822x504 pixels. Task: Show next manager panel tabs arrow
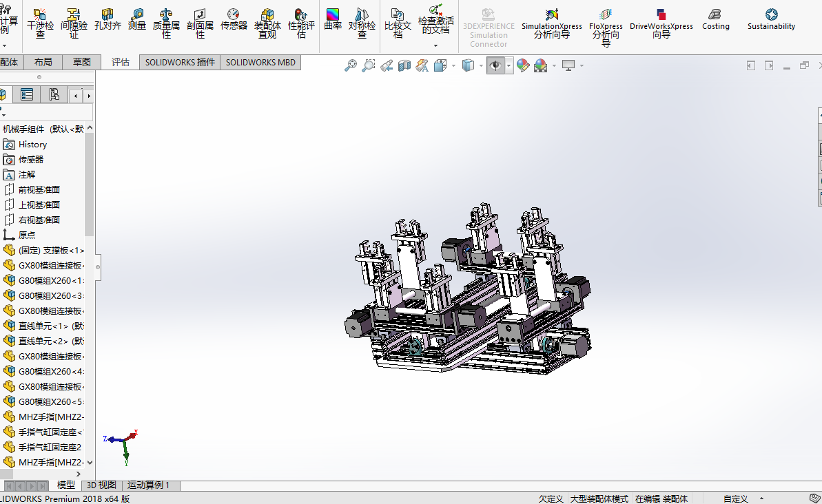click(89, 96)
